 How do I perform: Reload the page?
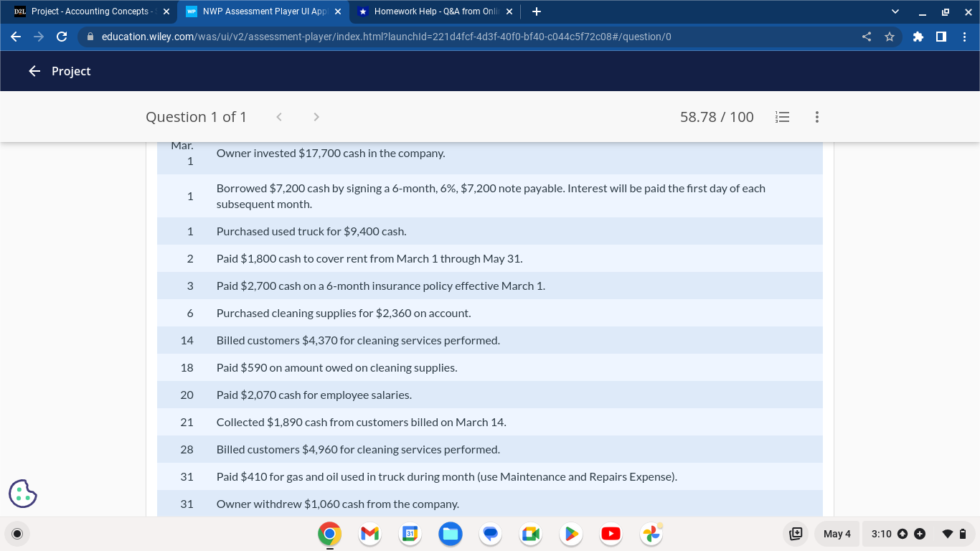[62, 37]
